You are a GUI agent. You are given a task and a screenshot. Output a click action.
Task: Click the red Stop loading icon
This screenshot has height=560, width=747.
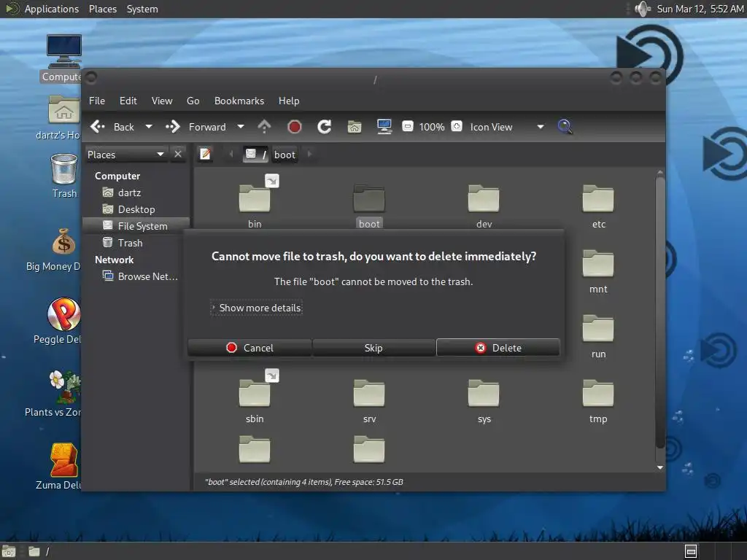(295, 127)
